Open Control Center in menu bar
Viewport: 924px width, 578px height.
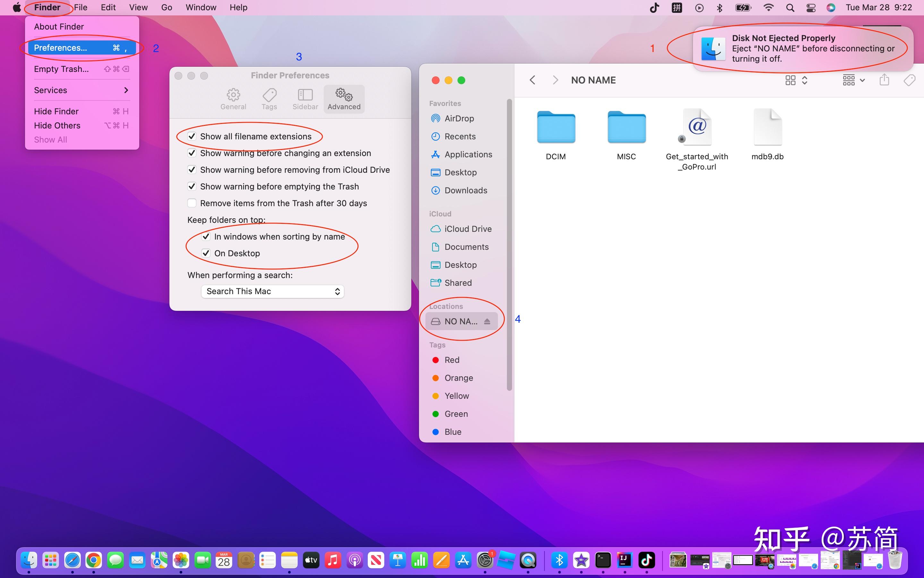point(811,8)
